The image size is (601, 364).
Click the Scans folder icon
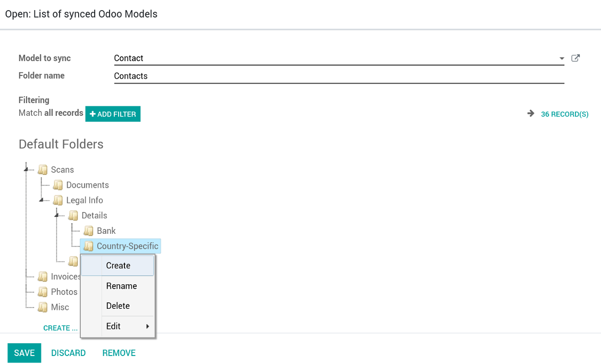(x=43, y=170)
